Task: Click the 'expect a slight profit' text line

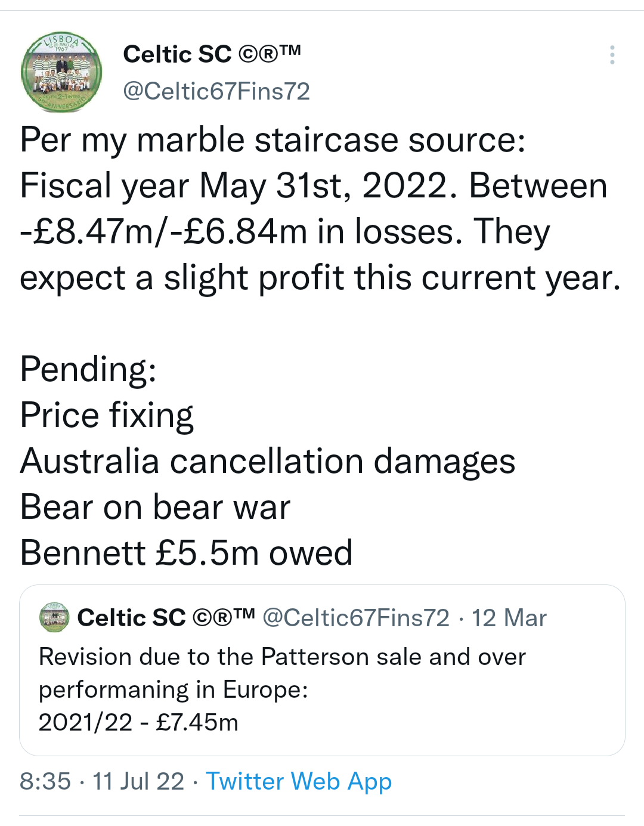Action: (320, 277)
